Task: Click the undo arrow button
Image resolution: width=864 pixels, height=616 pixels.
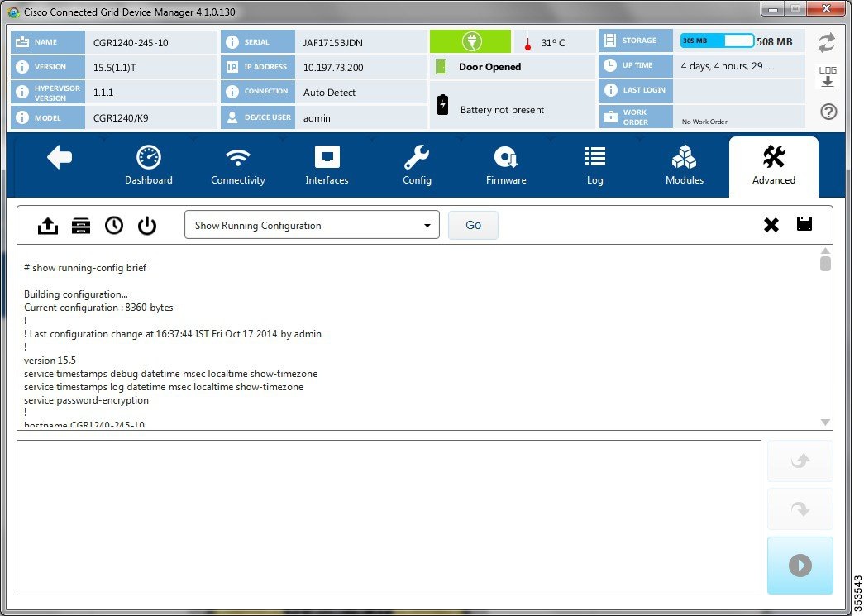Action: 800,461
